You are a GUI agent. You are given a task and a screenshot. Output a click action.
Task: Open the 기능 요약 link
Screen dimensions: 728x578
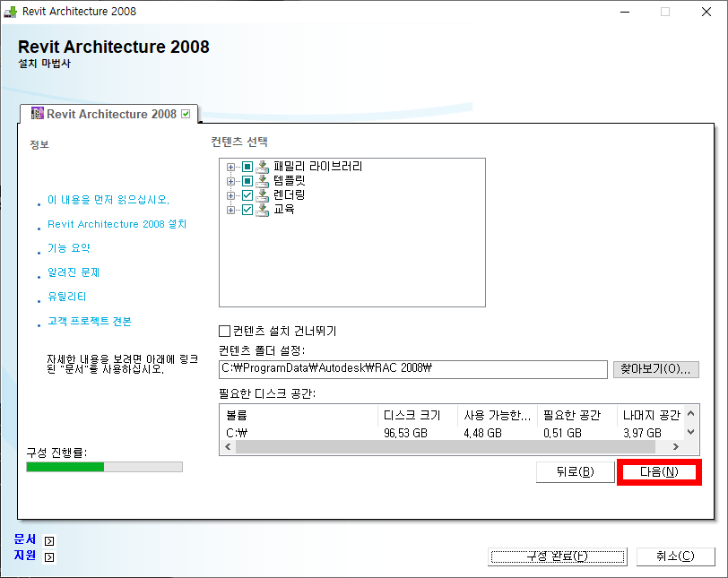point(69,248)
